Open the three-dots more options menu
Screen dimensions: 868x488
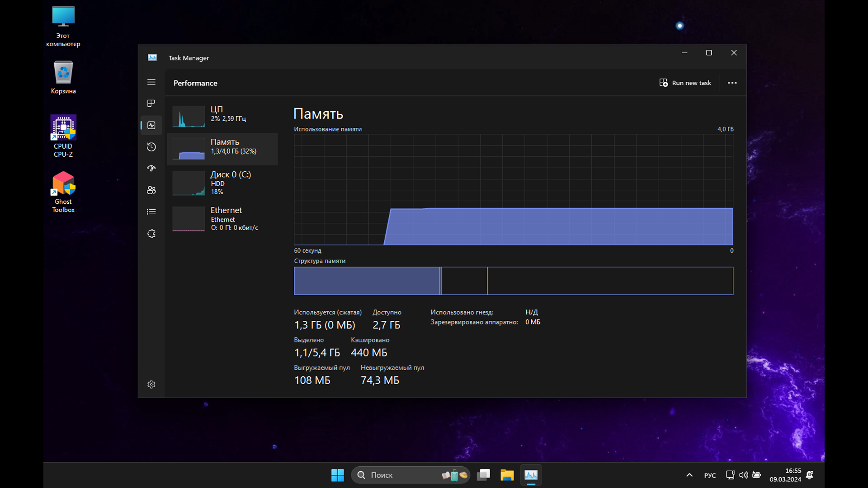[x=732, y=83]
